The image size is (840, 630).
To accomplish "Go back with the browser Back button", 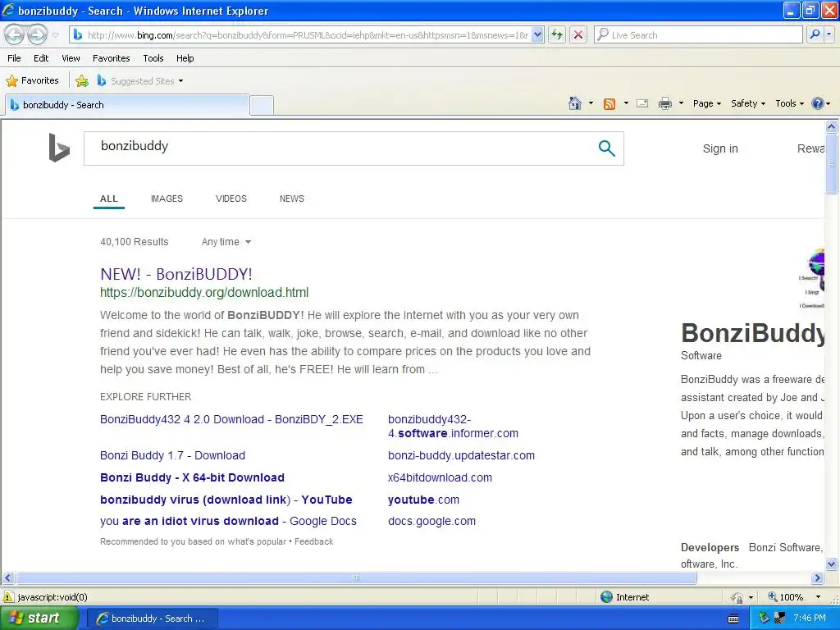I will click(15, 34).
